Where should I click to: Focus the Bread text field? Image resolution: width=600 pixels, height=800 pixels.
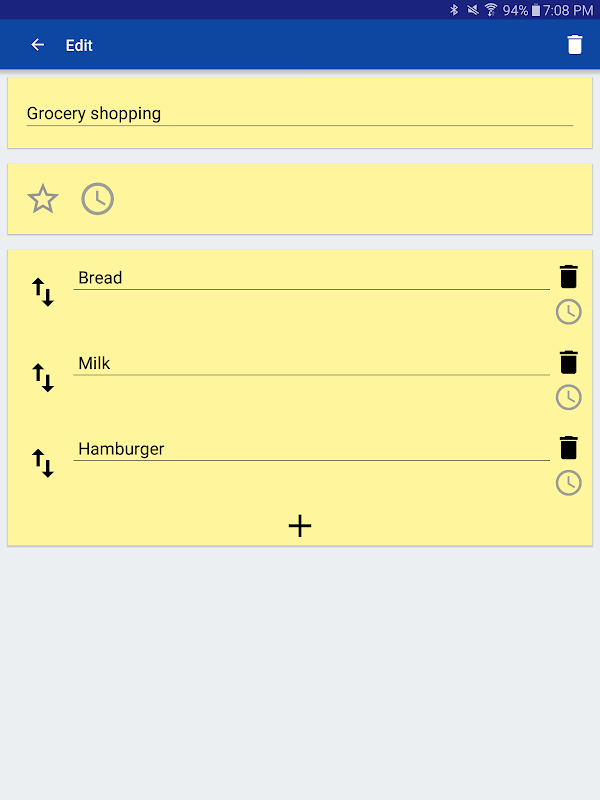click(x=311, y=278)
